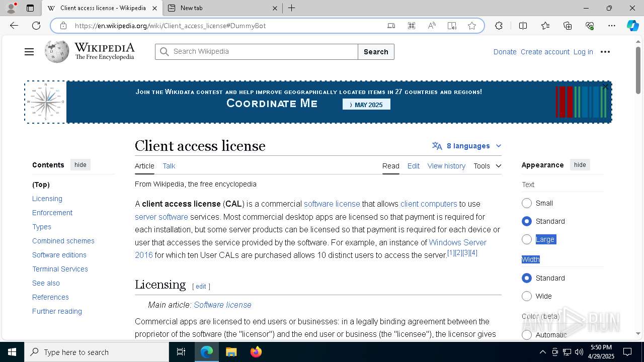Enter Immersive Reader via address bar icon
The width and height of the screenshot is (644, 362).
(452, 26)
